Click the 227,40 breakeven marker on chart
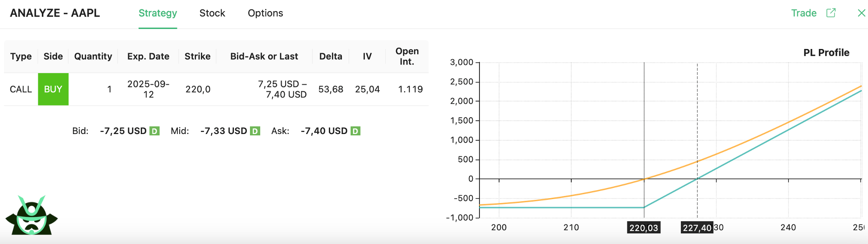The width and height of the screenshot is (868, 244). (697, 228)
